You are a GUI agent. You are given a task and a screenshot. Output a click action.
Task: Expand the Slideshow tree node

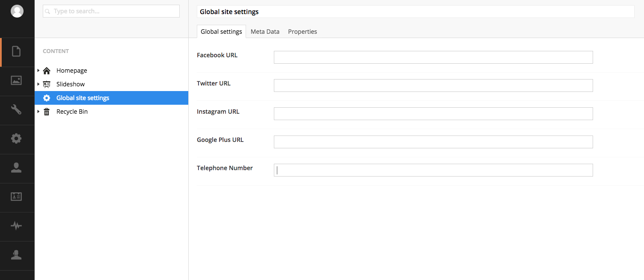39,84
